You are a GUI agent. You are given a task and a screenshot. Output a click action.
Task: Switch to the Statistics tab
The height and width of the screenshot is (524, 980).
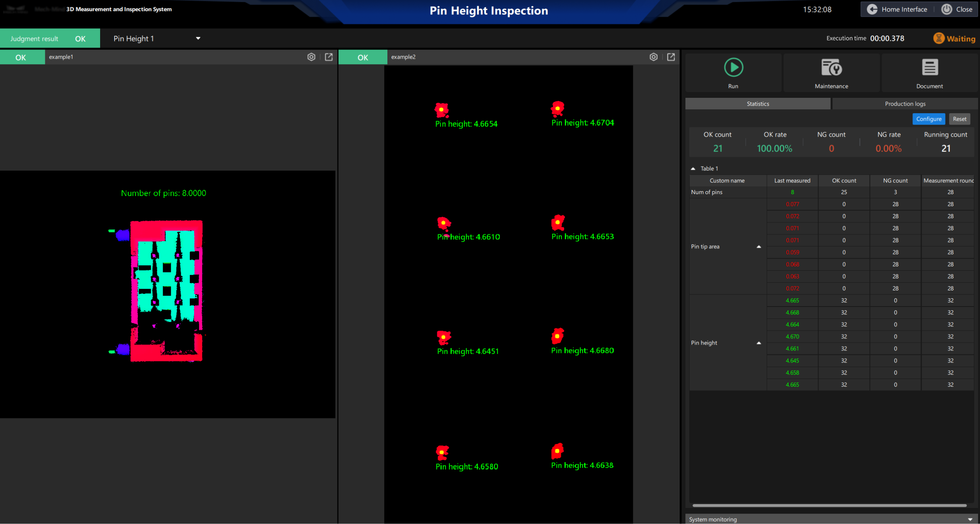758,104
